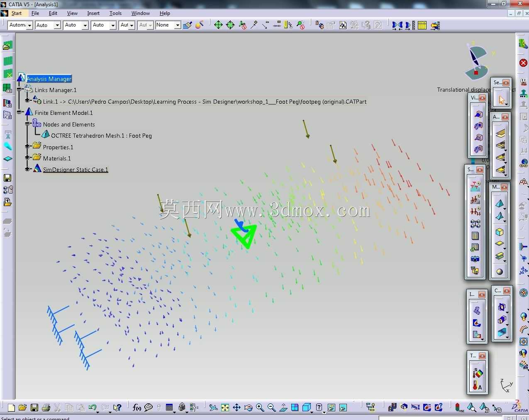Collapse the Nodes and Elements node
Image resolution: width=529 pixels, height=420 pixels.
coord(28,124)
